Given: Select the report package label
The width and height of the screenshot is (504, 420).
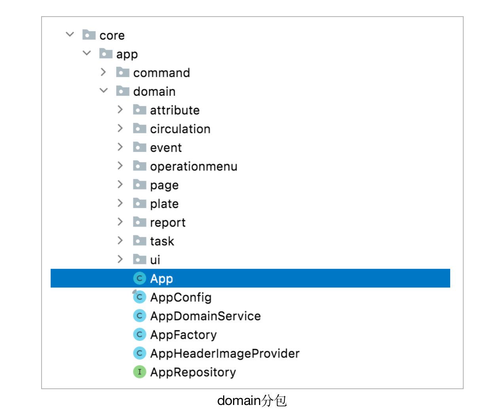Looking at the screenshot, I should [167, 223].
